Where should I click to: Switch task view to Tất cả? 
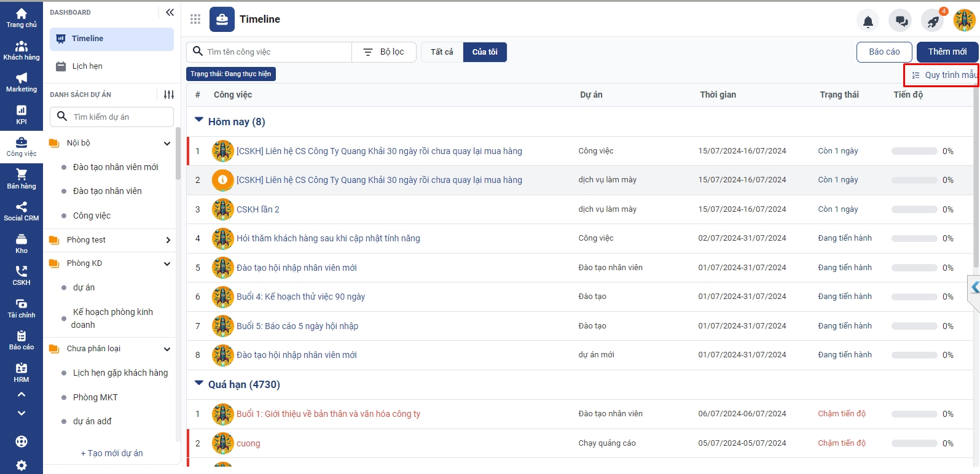(x=442, y=52)
